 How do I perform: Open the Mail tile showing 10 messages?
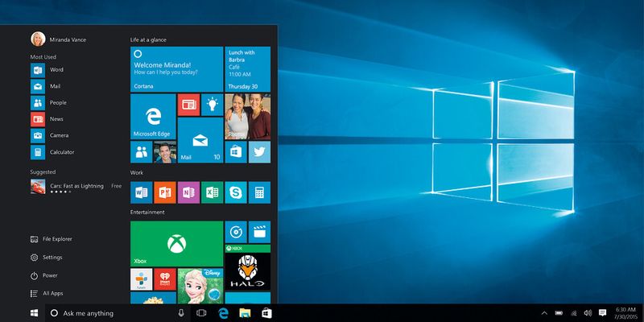(200, 140)
